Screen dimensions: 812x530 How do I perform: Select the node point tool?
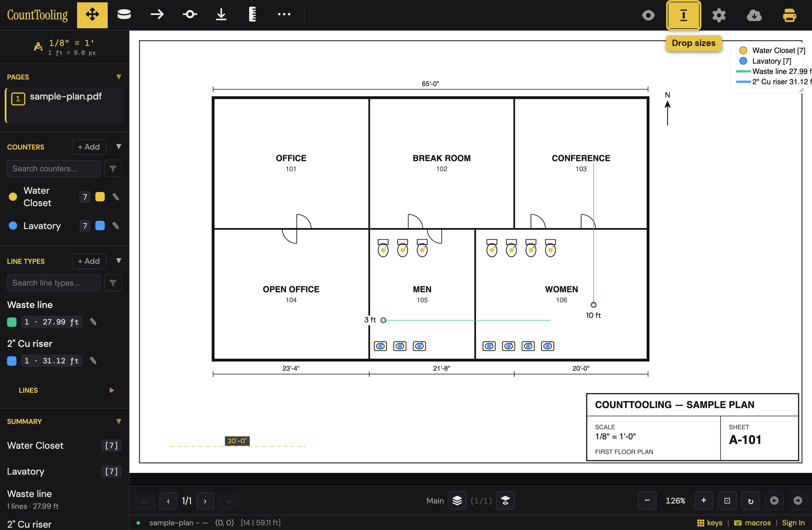(x=190, y=15)
